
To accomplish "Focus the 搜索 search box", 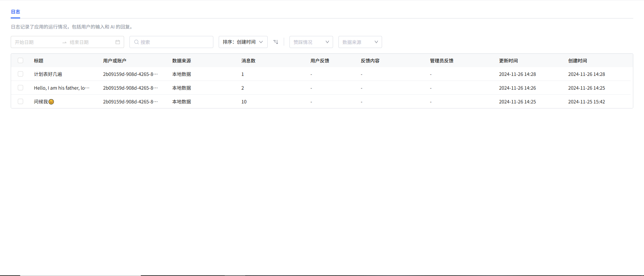I will [171, 42].
